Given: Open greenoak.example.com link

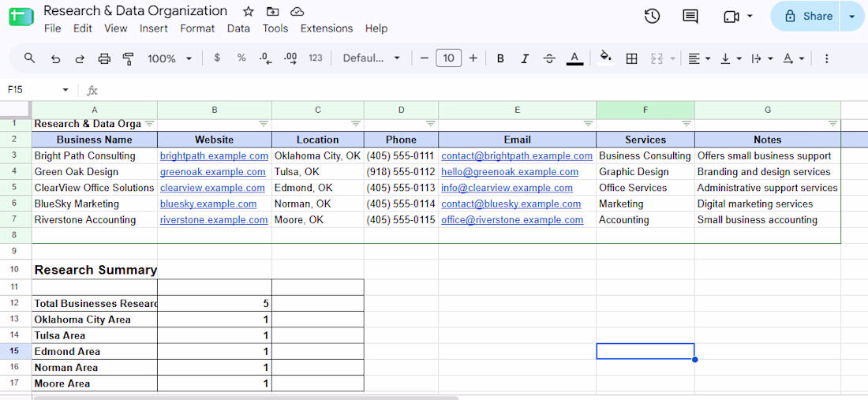Looking at the screenshot, I should 212,172.
